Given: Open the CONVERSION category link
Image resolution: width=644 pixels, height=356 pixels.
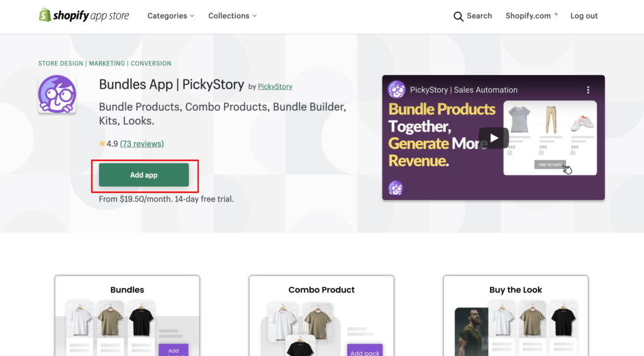Looking at the screenshot, I should [x=151, y=64].
